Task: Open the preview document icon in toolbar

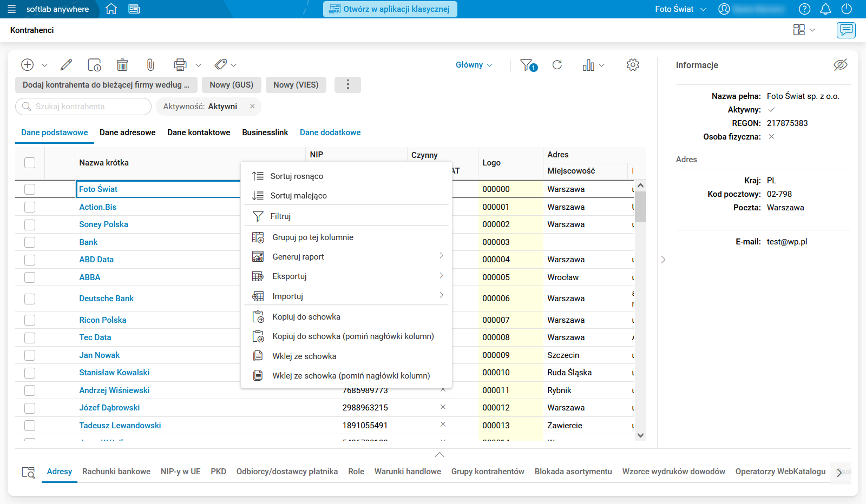Action: click(x=94, y=65)
